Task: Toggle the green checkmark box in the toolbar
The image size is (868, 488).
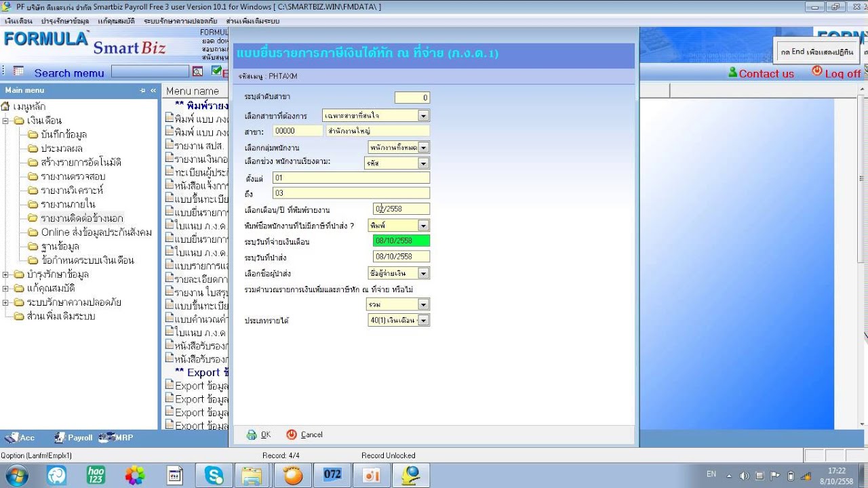Action: (216, 70)
